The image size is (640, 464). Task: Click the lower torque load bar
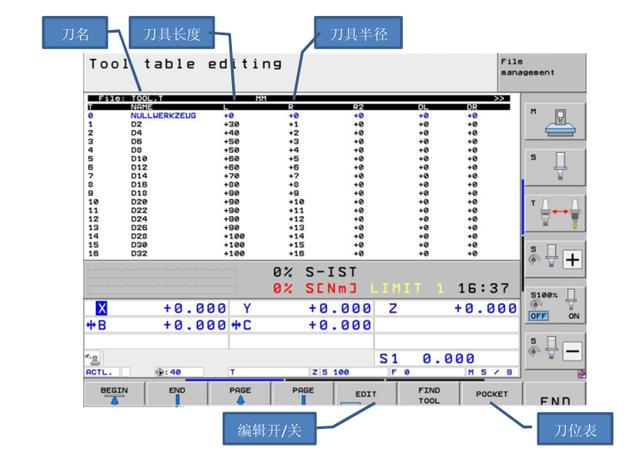point(162,289)
